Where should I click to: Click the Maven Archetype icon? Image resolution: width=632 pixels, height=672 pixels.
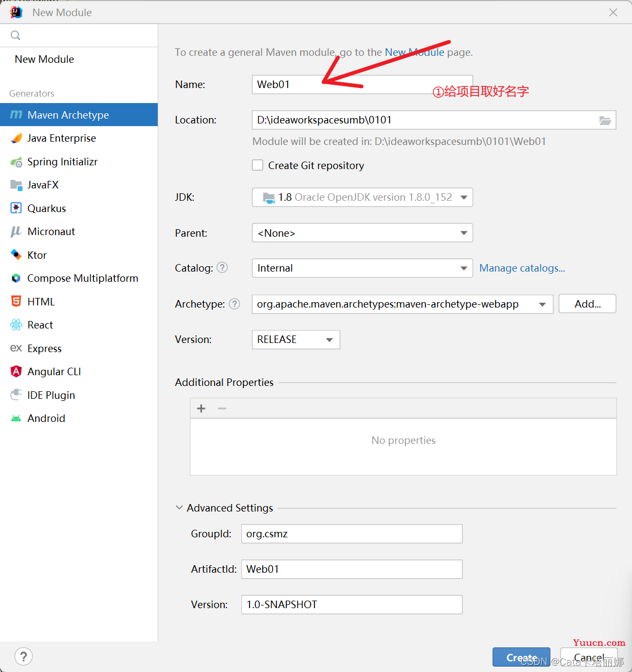(16, 115)
